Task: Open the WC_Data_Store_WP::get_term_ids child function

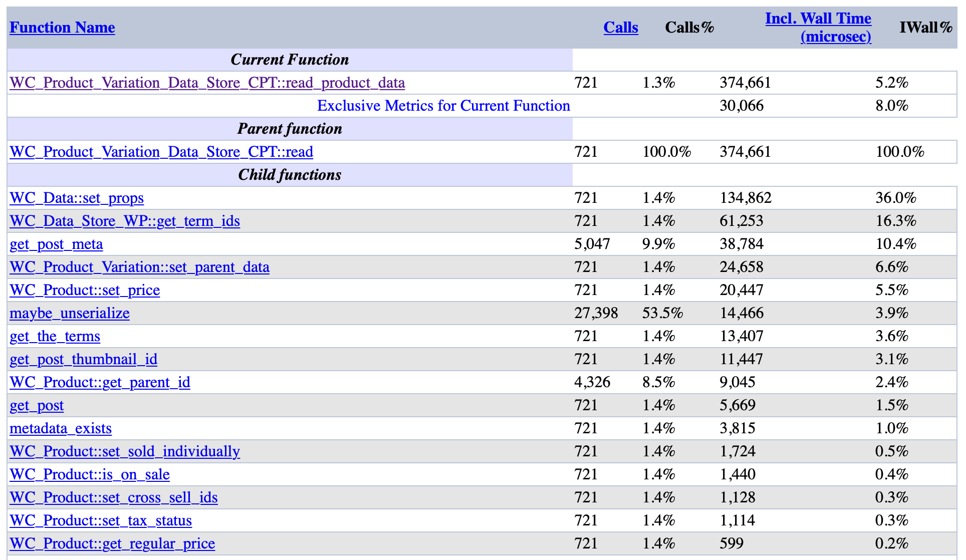Action: click(x=124, y=221)
